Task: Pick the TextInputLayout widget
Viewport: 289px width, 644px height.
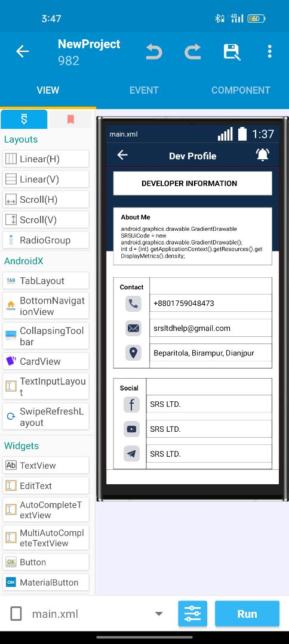Action: [x=45, y=386]
